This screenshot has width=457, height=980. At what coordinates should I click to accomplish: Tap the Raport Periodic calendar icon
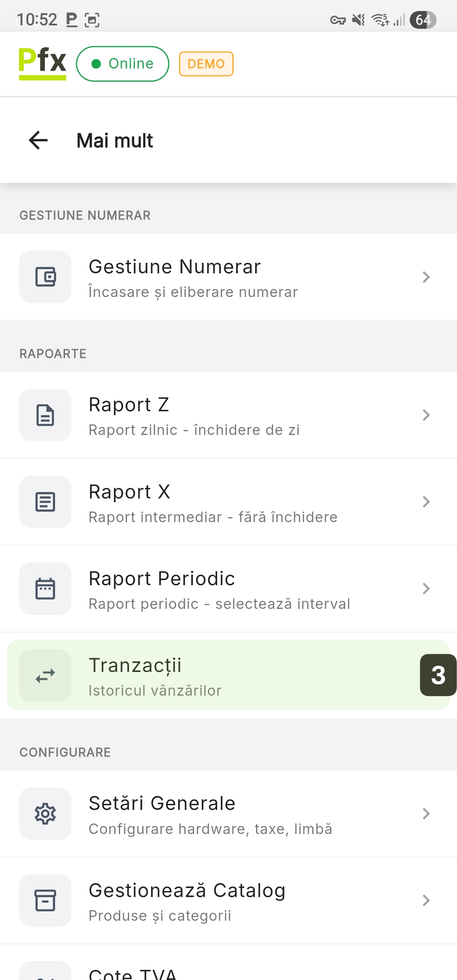coord(45,589)
